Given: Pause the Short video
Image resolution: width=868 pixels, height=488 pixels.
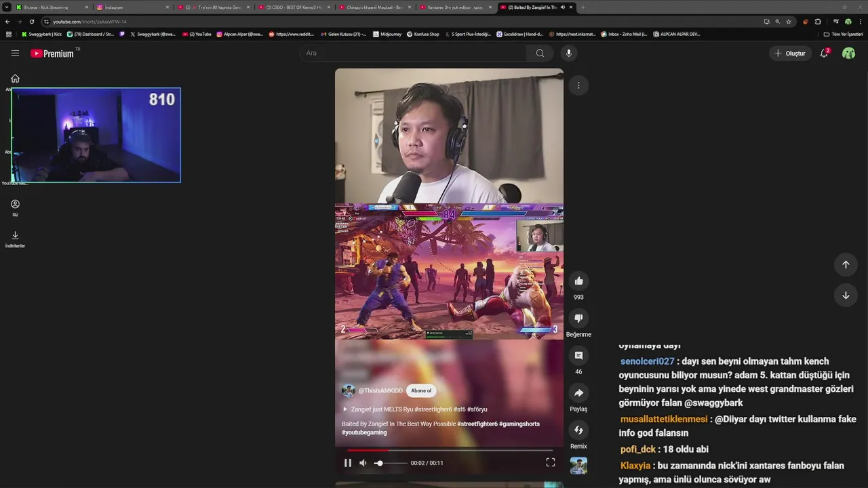Looking at the screenshot, I should (348, 463).
